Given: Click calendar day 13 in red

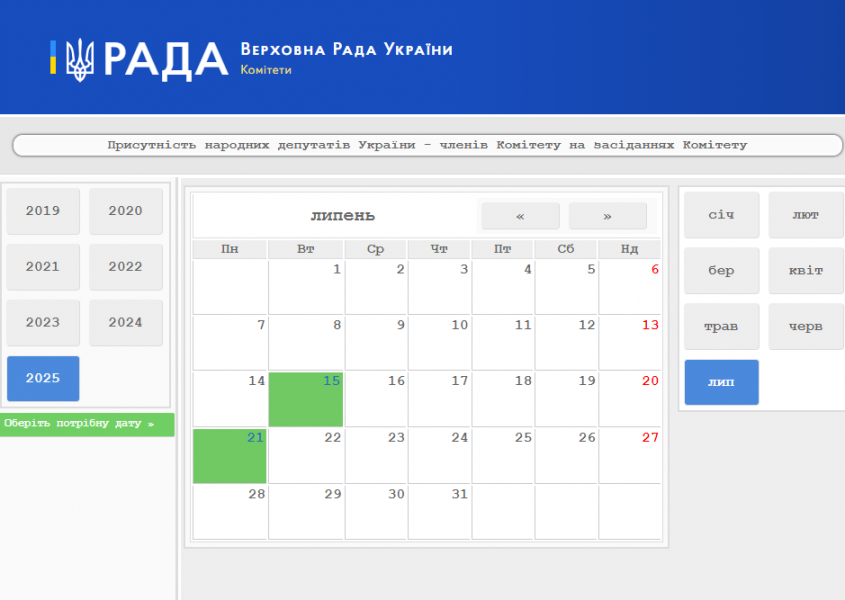Looking at the screenshot, I should click(x=629, y=343).
